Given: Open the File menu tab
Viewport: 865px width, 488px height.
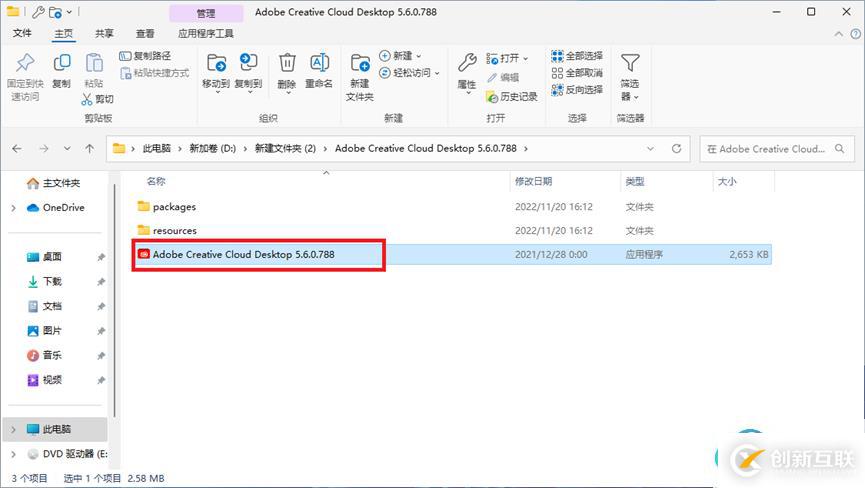Looking at the screenshot, I should click(22, 33).
